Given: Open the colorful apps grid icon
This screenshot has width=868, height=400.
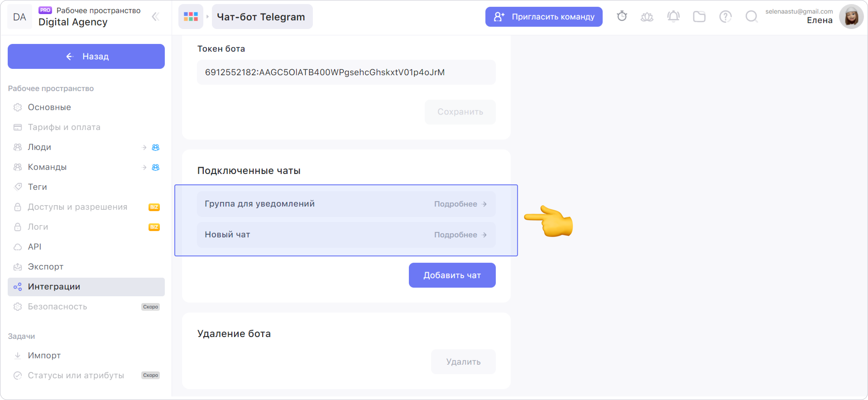Looking at the screenshot, I should pyautogui.click(x=191, y=17).
